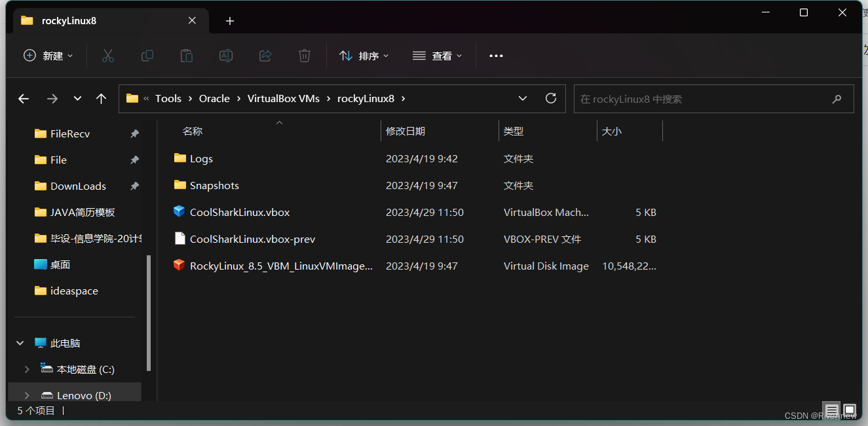
Task: Open the 排序 (Sort) dropdown
Action: [364, 56]
